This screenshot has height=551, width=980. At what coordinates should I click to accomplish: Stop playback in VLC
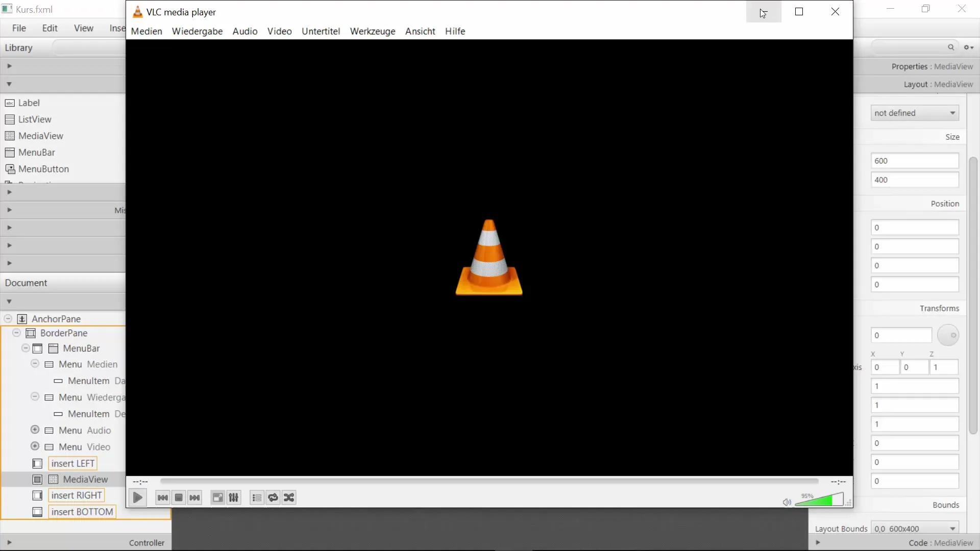[x=179, y=497]
